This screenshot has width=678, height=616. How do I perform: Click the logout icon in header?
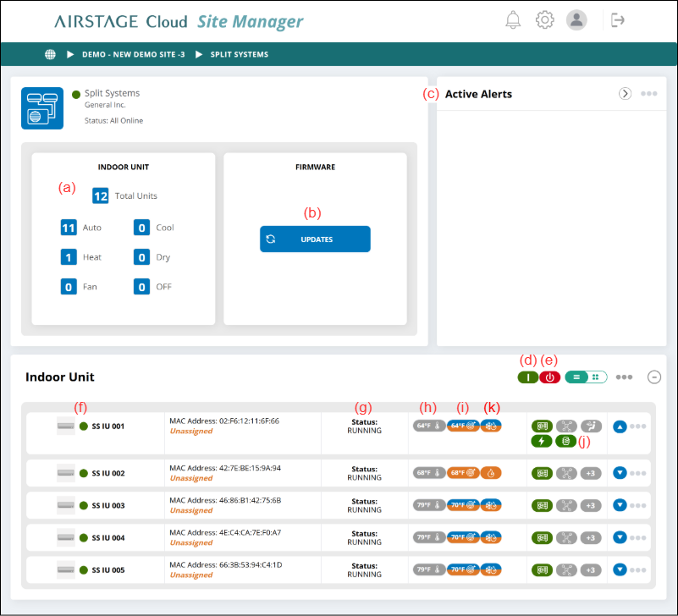click(617, 20)
